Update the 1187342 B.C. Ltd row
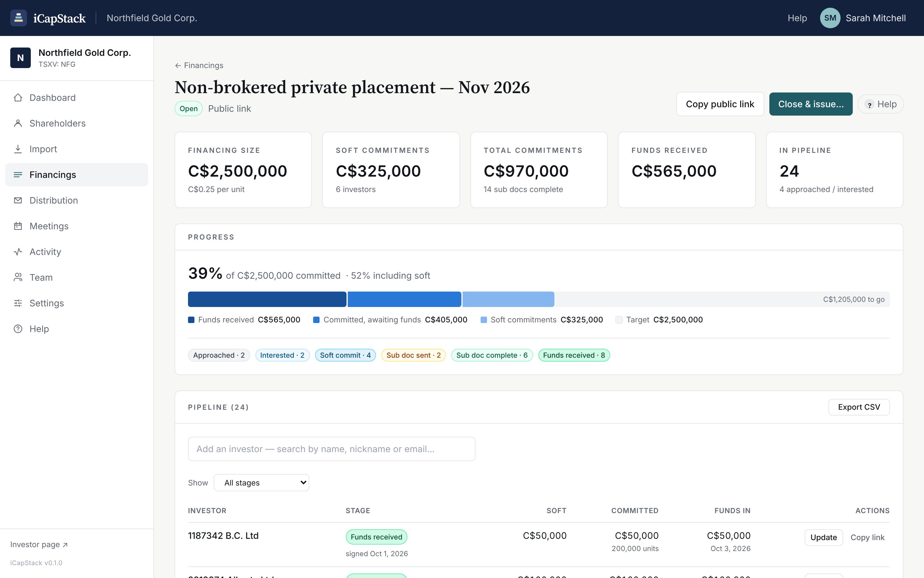924x578 pixels. tap(824, 538)
